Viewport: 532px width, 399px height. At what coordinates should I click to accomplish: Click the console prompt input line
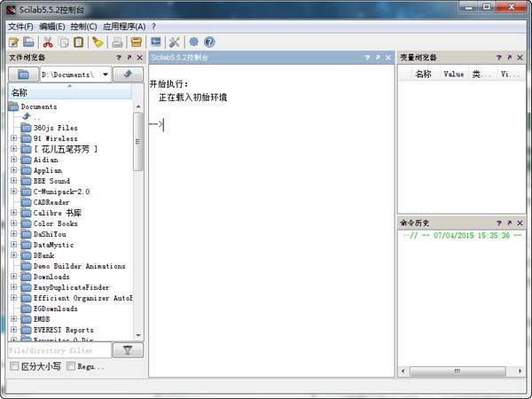pyautogui.click(x=271, y=124)
